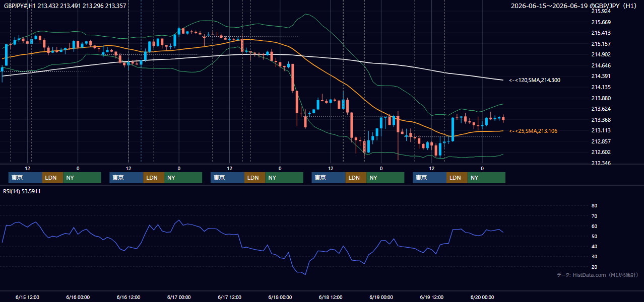This screenshot has height=302, width=644.
Task: Click the 6/15 12:00 time label
Action: (27, 297)
